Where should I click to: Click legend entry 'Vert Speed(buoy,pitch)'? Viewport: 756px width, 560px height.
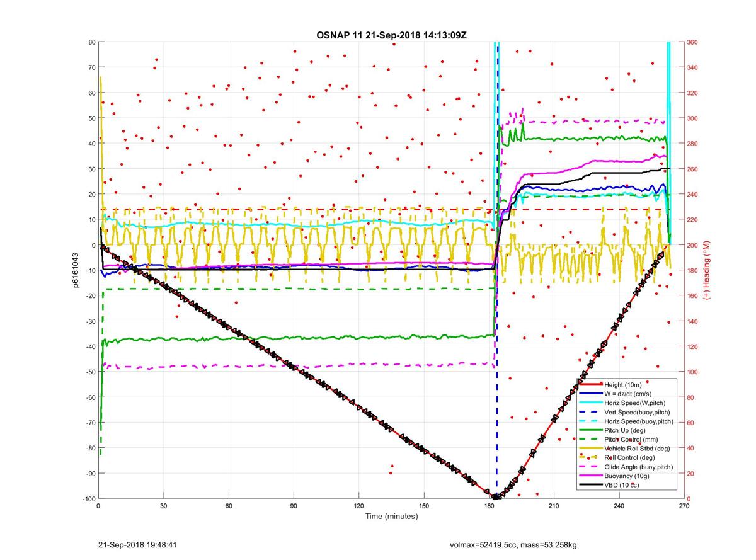[x=637, y=412]
